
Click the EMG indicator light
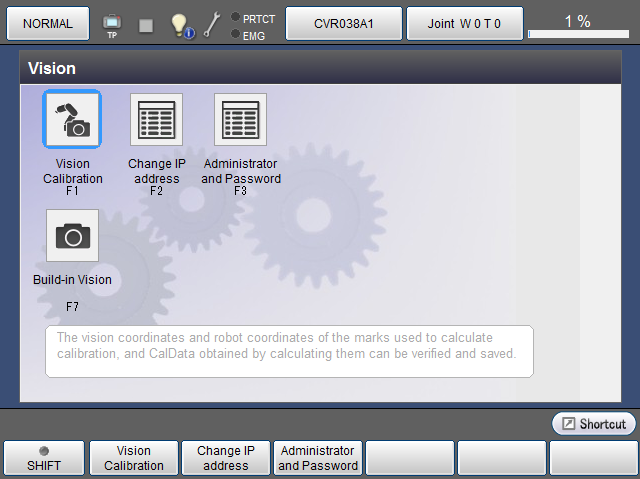click(235, 34)
